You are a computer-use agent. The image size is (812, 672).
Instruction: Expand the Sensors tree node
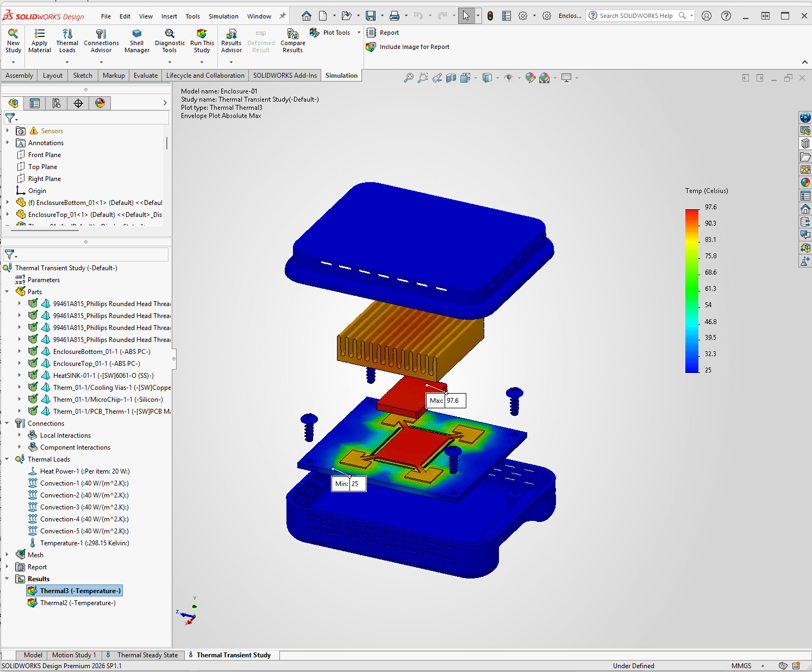(7, 130)
